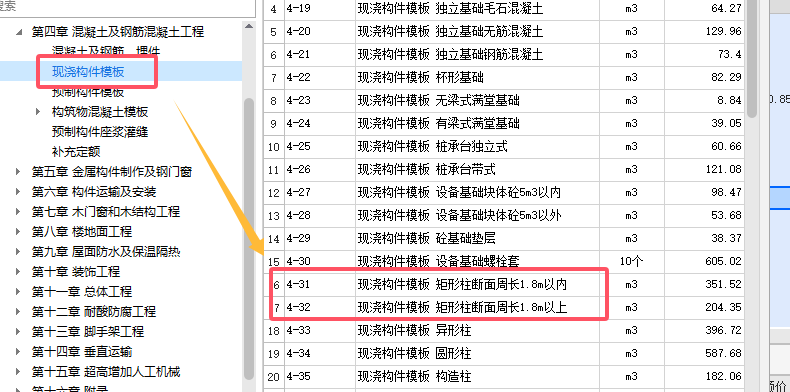This screenshot has width=790, height=392.
Task: Select 构筑物混凝土模板 tree label
Action: click(x=100, y=112)
